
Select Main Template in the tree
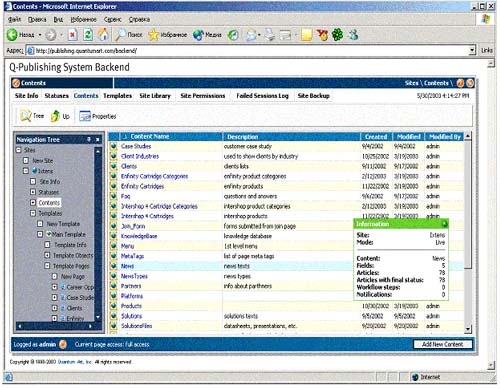coord(69,234)
